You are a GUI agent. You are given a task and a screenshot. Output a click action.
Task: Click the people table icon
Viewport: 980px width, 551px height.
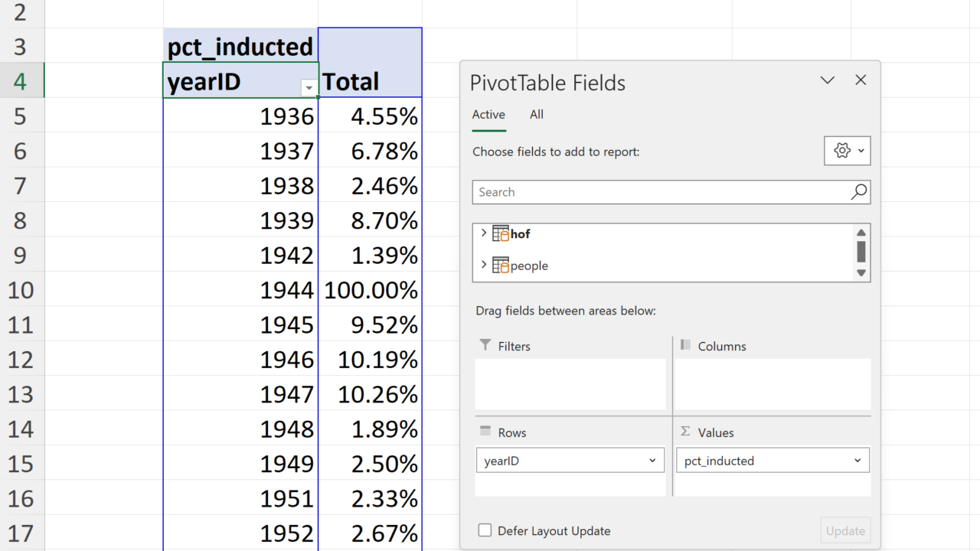pos(501,266)
